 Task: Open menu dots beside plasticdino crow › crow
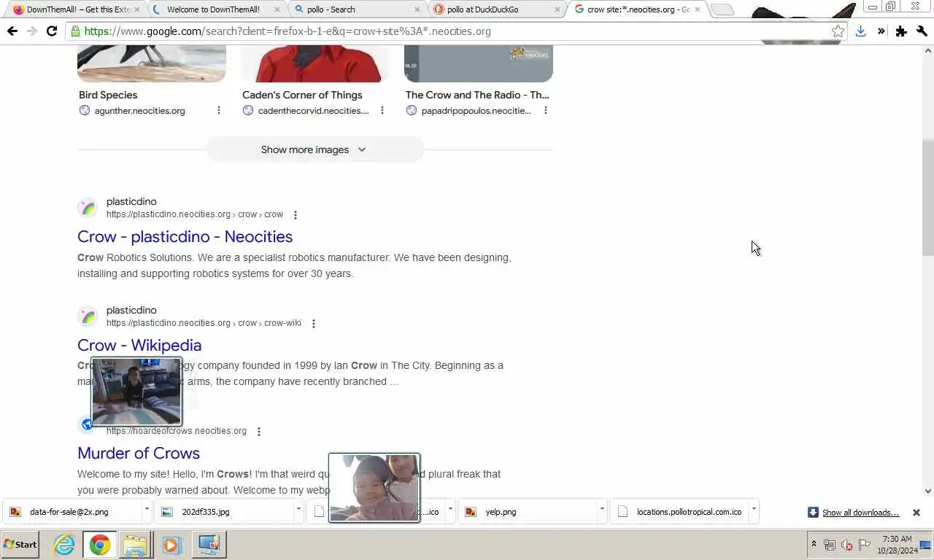(296, 215)
